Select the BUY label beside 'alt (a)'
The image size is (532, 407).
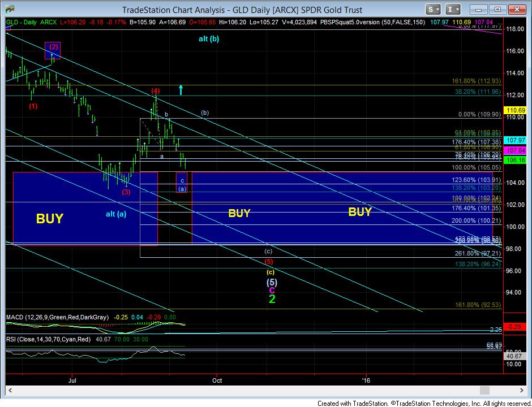[x=50, y=219]
